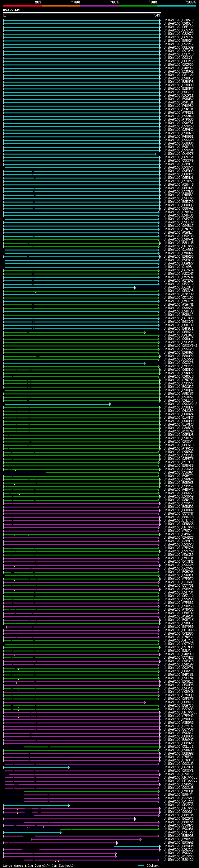Viewport: 199px width, 868px height.
Task: Select hit label UniRef100_Q8L5Q9
Action: click(178, 47)
